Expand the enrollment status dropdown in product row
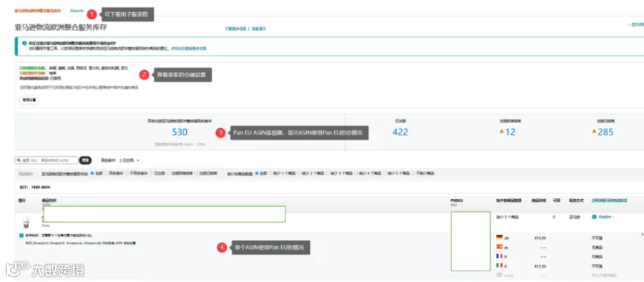The image size is (644, 282). tap(603, 217)
